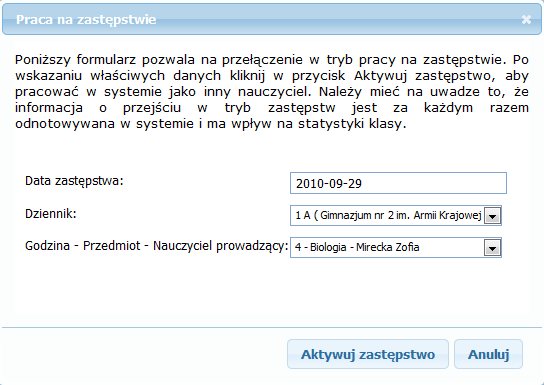Open the Godzina Przedmiot Nauczyciel dropdown arrow
544x385 pixels.
pos(493,248)
